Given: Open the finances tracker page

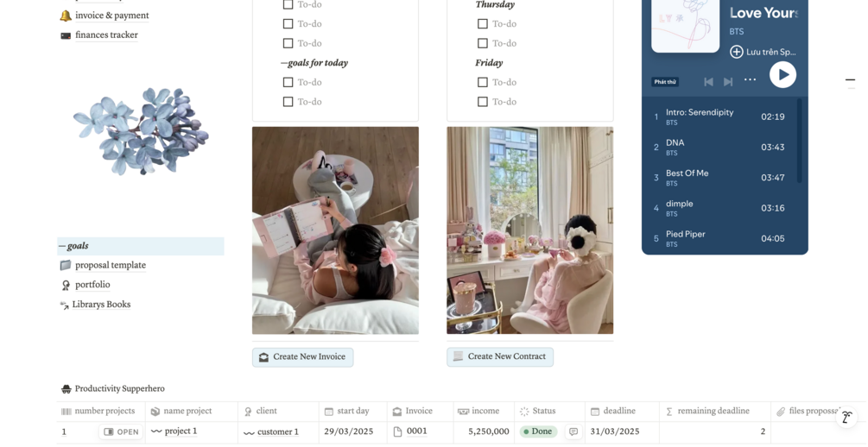Looking at the screenshot, I should [106, 35].
